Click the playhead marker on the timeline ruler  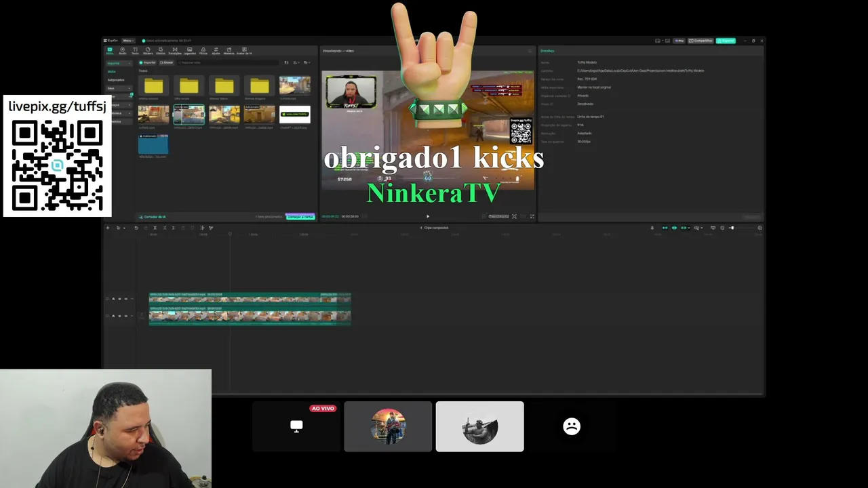[x=230, y=235]
